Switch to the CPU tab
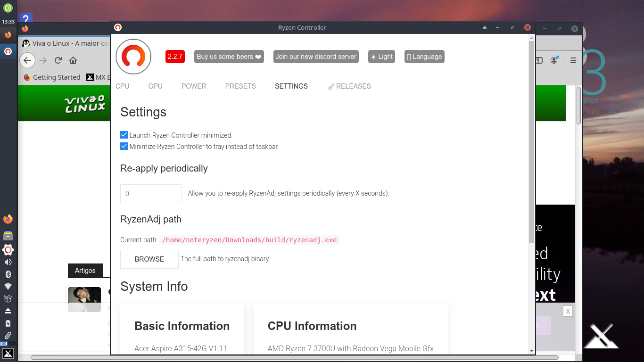Image resolution: width=644 pixels, height=362 pixels. [x=123, y=86]
